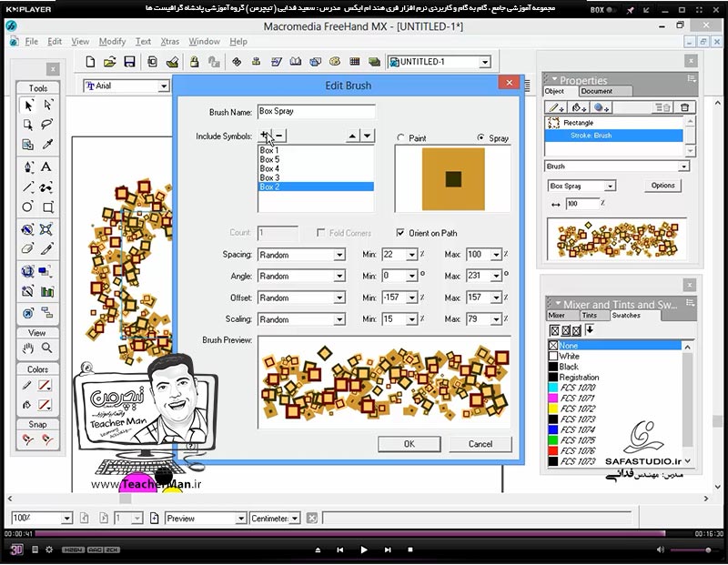The image size is (728, 565).
Task: Open the Xtras menu
Action: (170, 41)
